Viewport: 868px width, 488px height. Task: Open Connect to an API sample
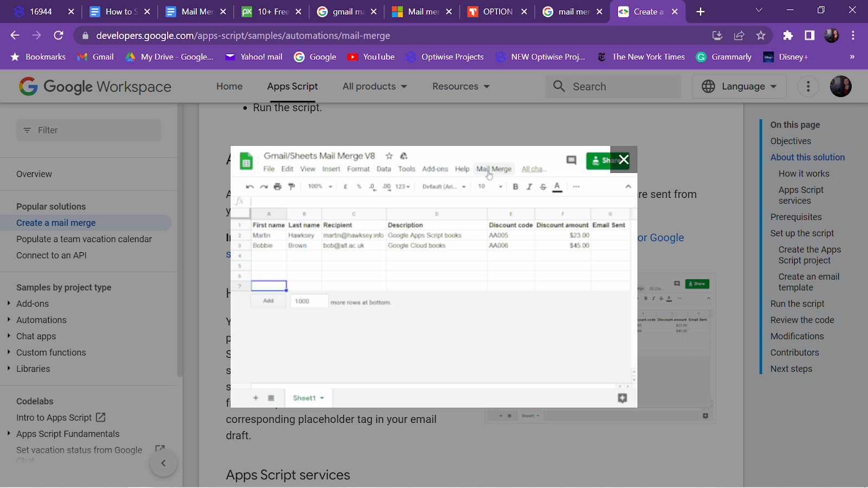[52, 255]
